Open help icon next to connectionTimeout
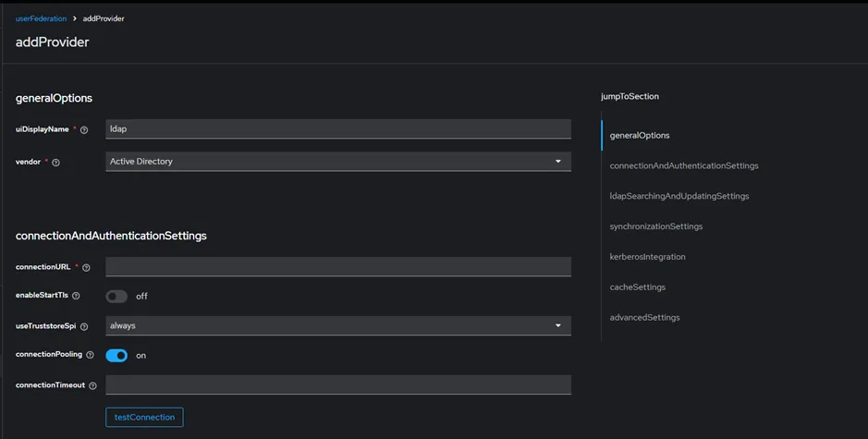The width and height of the screenshot is (868, 439). point(93,385)
